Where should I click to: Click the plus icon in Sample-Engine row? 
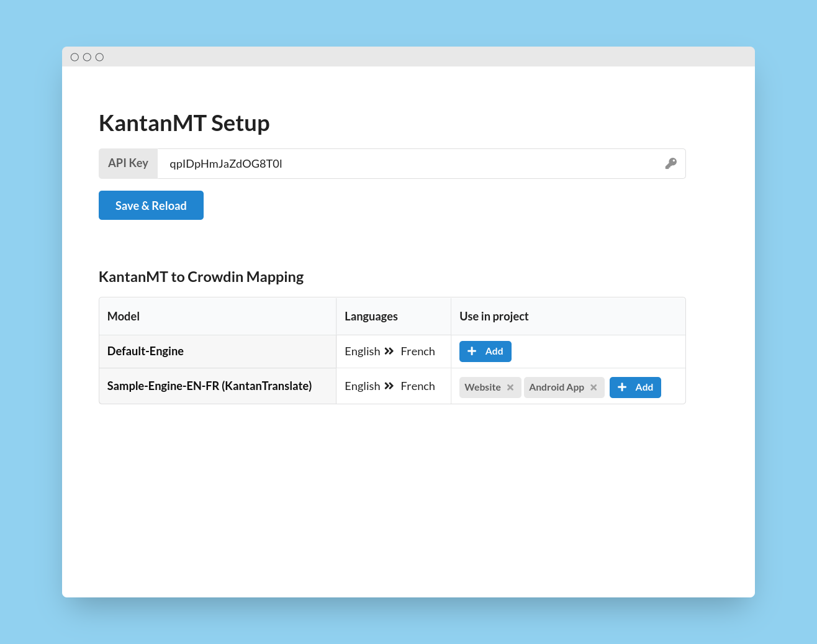point(622,388)
